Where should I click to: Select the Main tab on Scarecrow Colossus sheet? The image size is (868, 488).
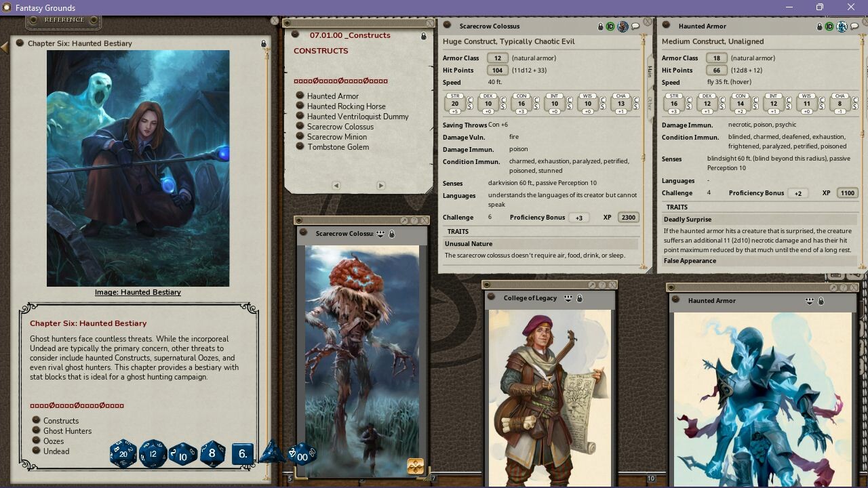pos(649,73)
